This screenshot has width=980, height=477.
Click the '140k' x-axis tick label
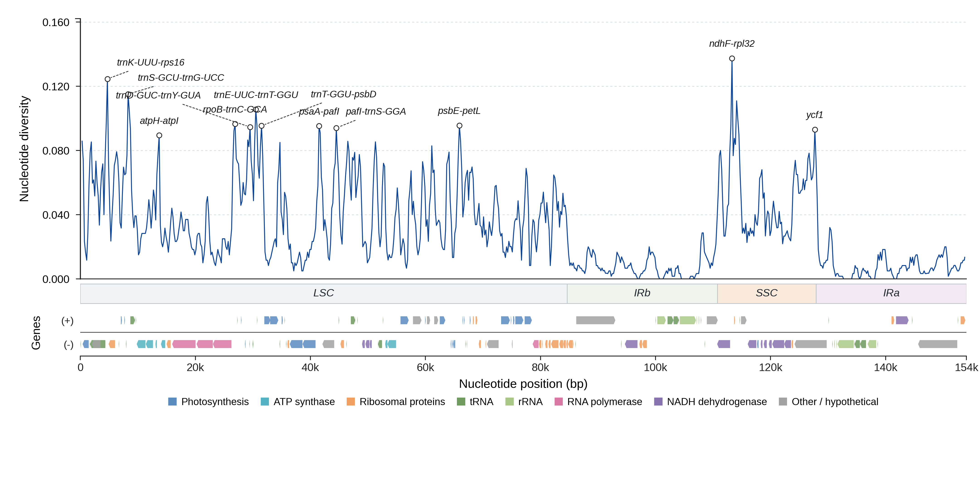(886, 368)
